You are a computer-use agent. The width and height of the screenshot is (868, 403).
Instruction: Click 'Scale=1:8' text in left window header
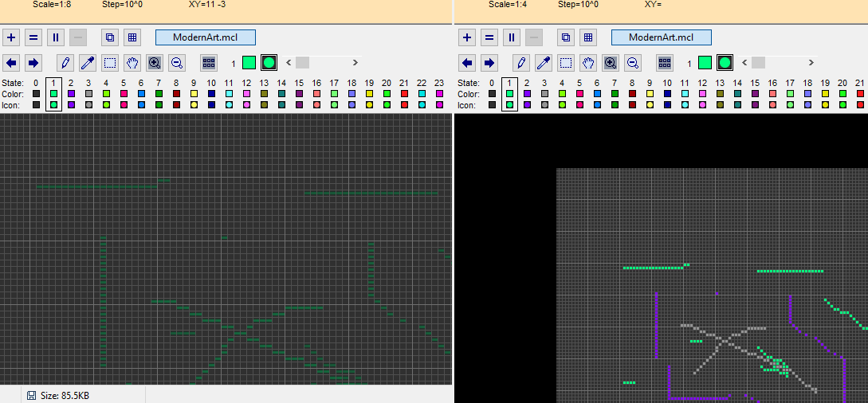coord(52,5)
